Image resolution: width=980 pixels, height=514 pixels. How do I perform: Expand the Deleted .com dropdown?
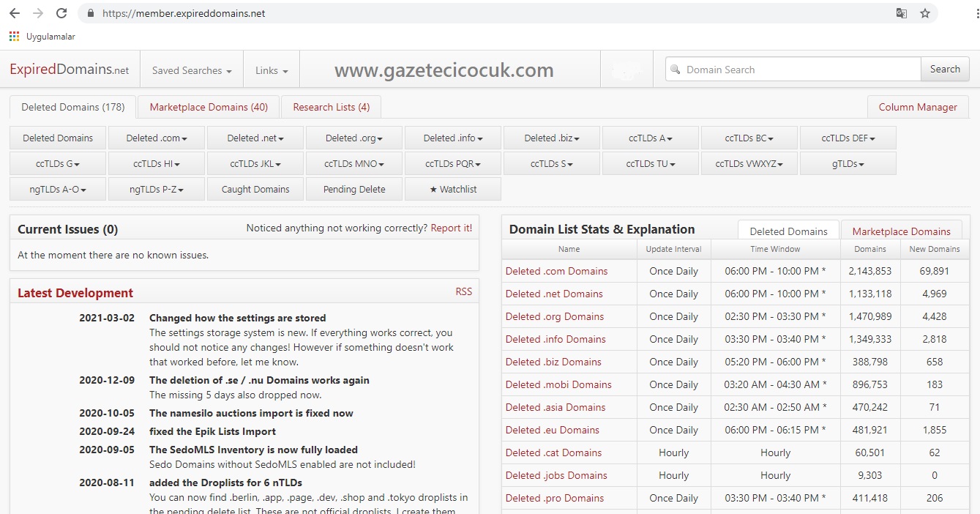157,138
